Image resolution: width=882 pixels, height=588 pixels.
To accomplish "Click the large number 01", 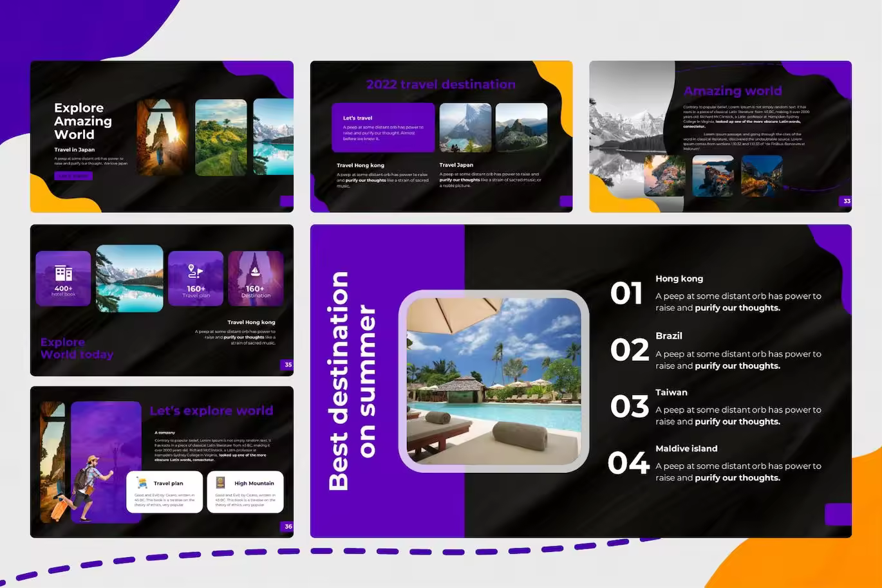I will 626,293.
